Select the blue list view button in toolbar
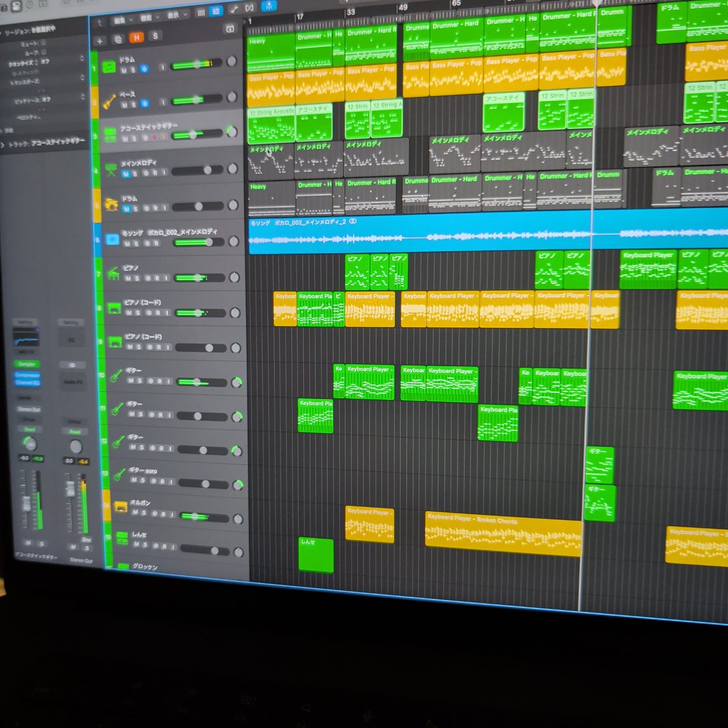 click(216, 12)
